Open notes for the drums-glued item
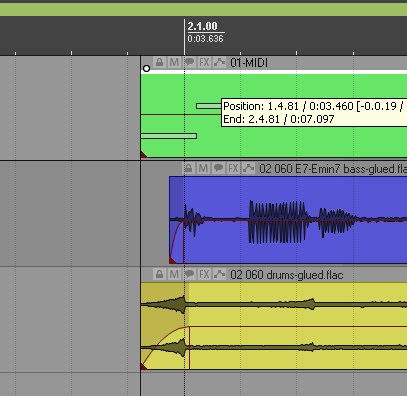The width and height of the screenshot is (407, 396). [x=190, y=274]
